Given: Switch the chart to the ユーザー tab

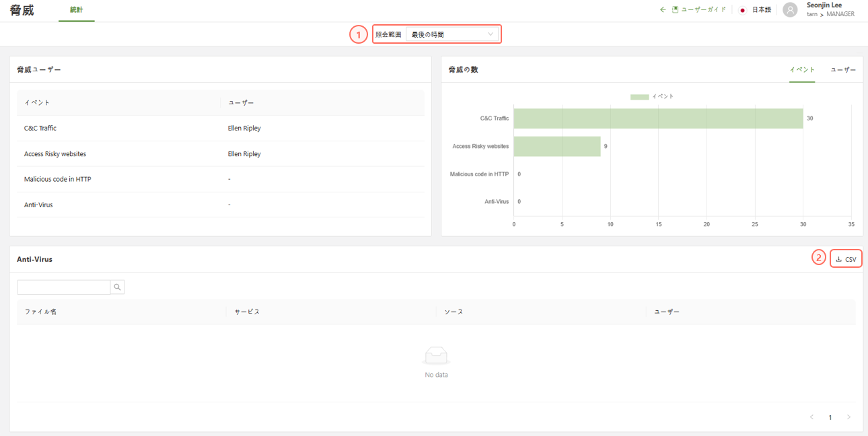Looking at the screenshot, I should click(x=842, y=70).
